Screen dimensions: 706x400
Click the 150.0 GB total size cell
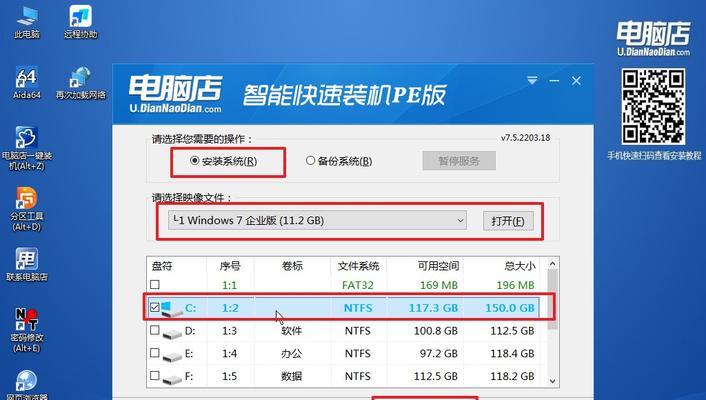[510, 308]
